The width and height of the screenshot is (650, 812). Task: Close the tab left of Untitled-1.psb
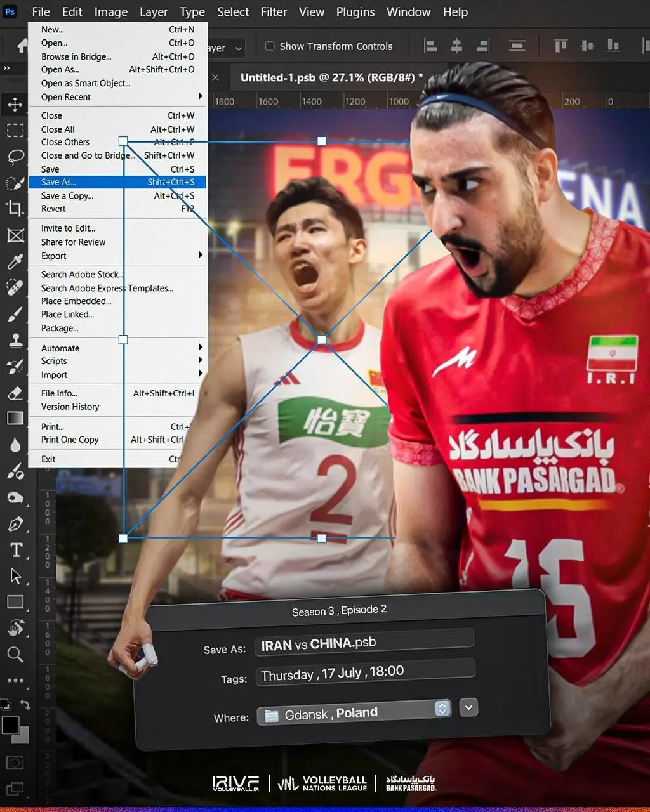point(216,77)
